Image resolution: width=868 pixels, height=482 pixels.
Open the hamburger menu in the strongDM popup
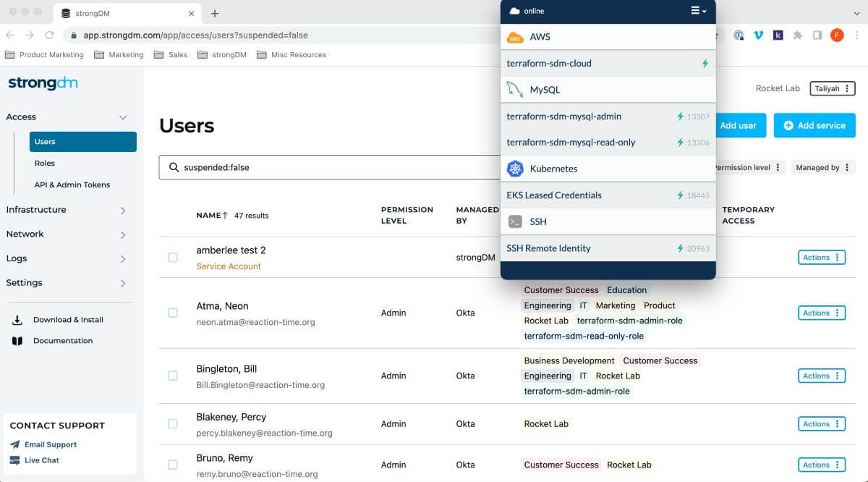[698, 11]
